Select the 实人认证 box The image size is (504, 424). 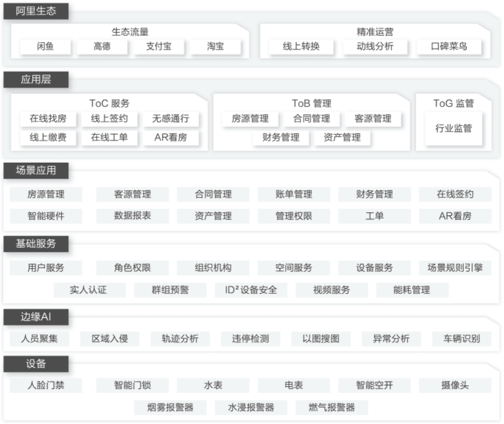pos(90,290)
